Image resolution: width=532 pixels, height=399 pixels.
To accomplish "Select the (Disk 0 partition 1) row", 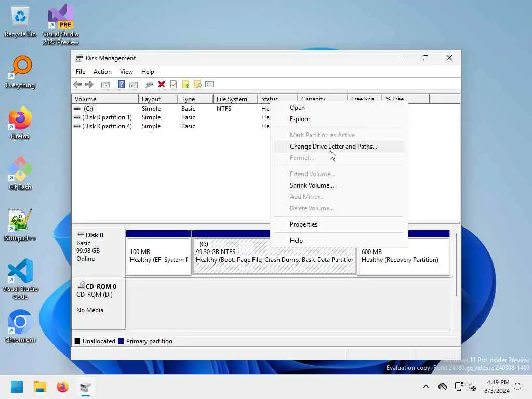I will (x=171, y=117).
